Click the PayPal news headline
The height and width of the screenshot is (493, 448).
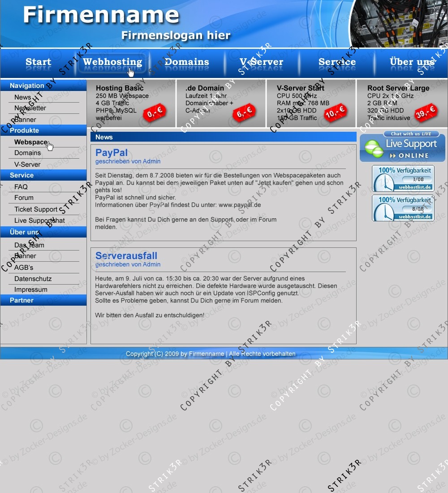pos(112,153)
